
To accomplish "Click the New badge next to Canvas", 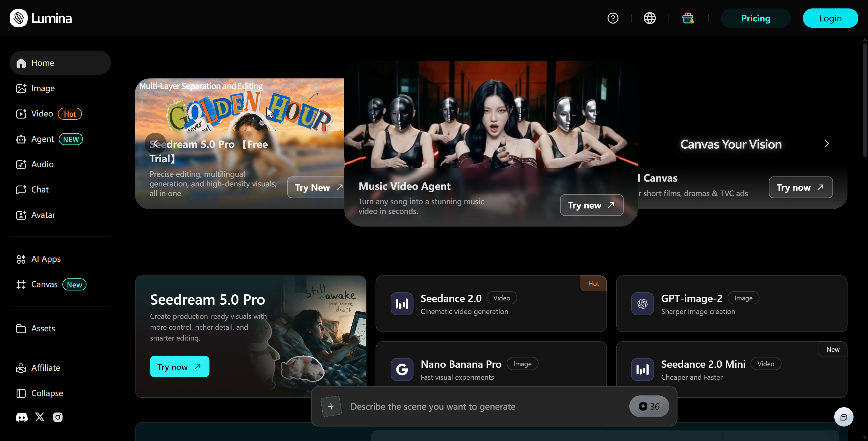I will point(74,284).
